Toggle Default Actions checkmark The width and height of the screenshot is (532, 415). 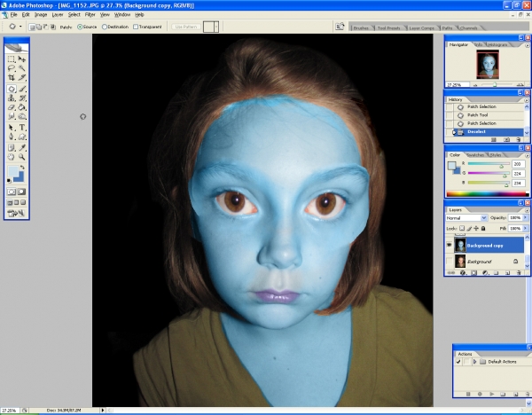[458, 362]
